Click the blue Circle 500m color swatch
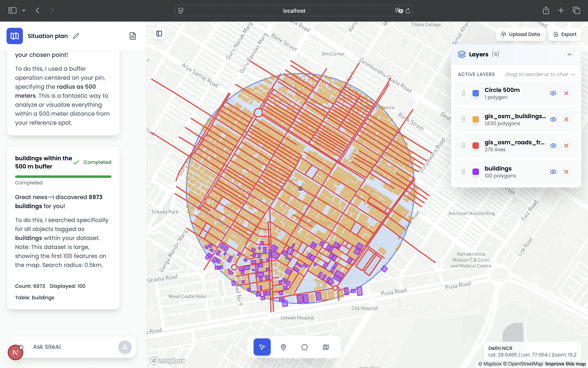This screenshot has height=368, width=588. point(476,93)
